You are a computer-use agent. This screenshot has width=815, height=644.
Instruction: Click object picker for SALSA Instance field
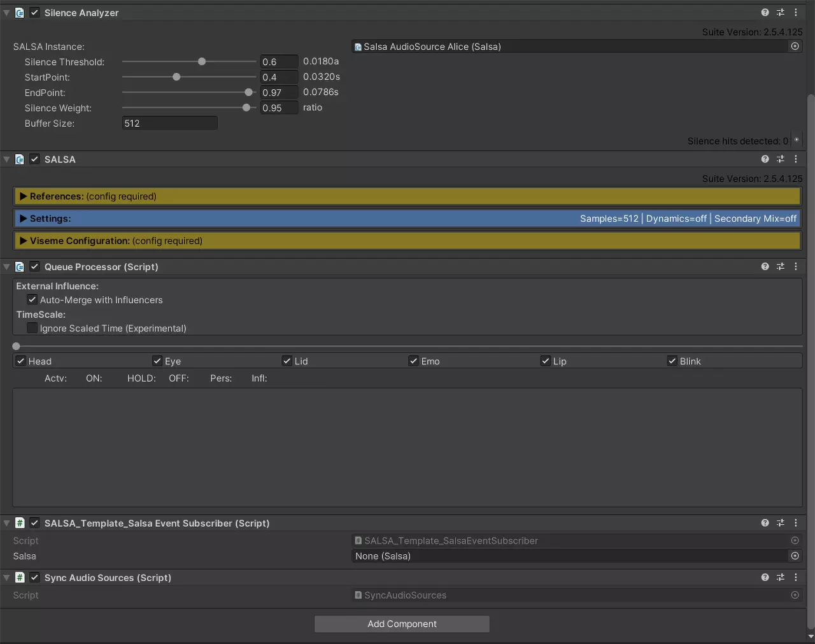(795, 47)
